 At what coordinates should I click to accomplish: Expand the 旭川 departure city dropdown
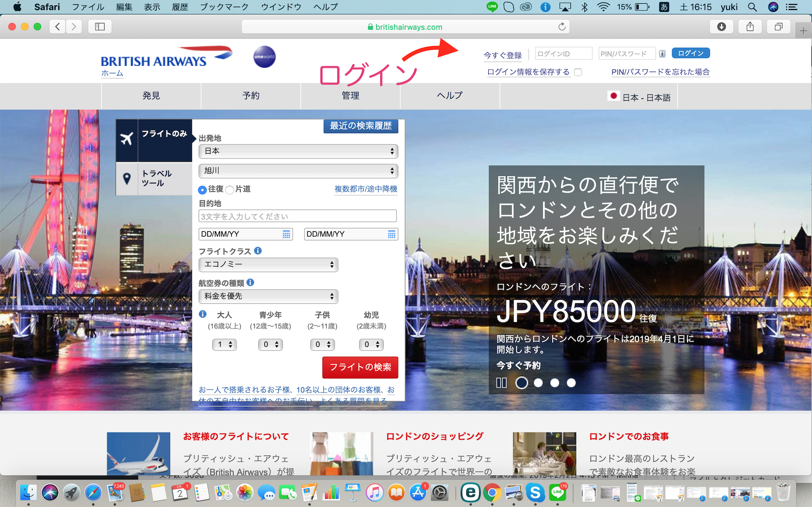[298, 171]
